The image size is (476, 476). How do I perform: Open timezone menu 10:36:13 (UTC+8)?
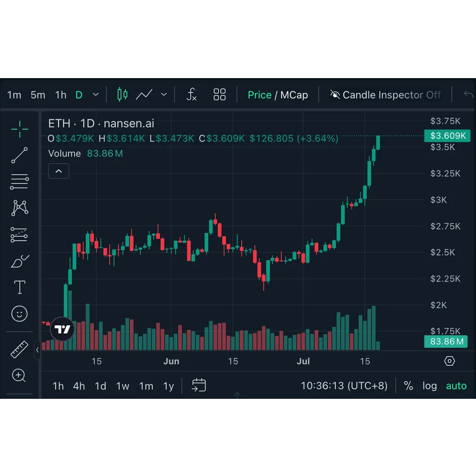[x=344, y=386]
